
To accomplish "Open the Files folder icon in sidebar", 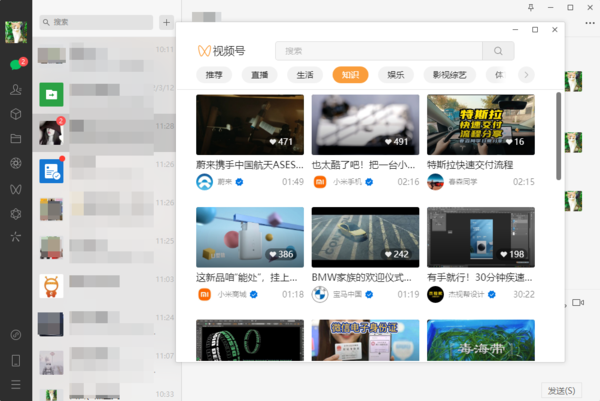I will (15, 138).
